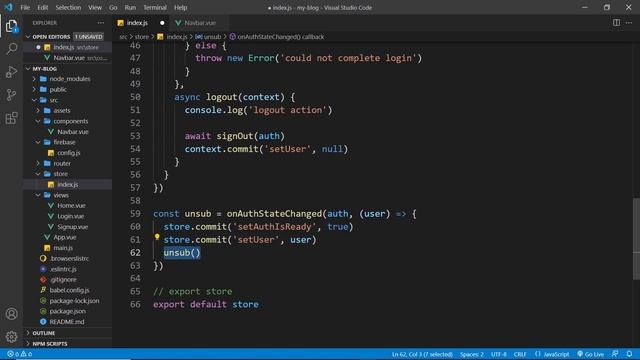
Task: Collapse the firebase folder
Action: click(x=67, y=142)
